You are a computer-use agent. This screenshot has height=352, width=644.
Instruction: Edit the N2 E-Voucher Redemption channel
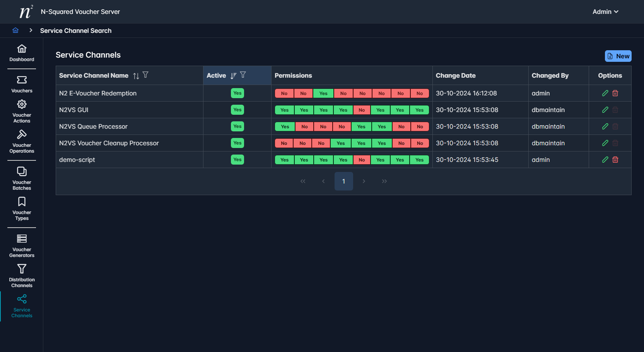[x=605, y=93]
